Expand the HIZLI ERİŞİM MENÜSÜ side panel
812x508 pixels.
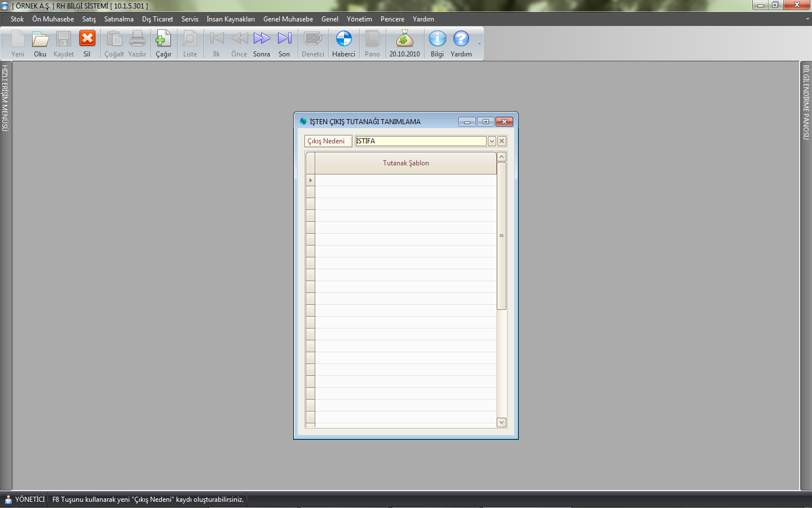5,98
